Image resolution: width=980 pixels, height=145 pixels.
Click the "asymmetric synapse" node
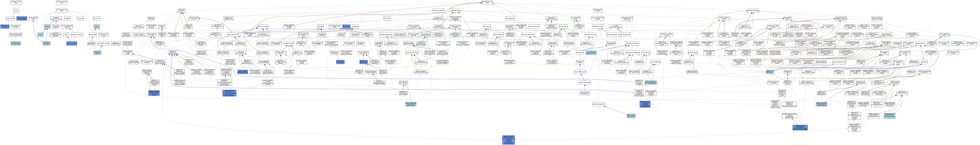point(103,43)
